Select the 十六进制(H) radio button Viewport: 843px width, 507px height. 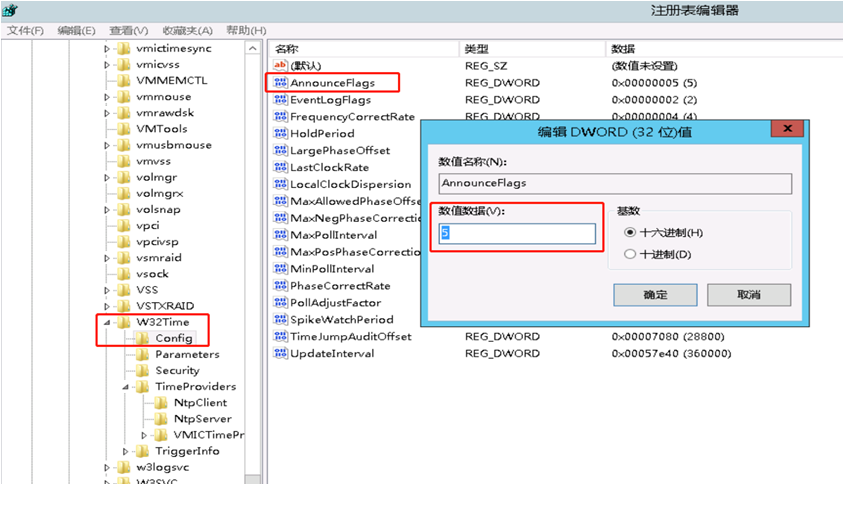point(630,232)
